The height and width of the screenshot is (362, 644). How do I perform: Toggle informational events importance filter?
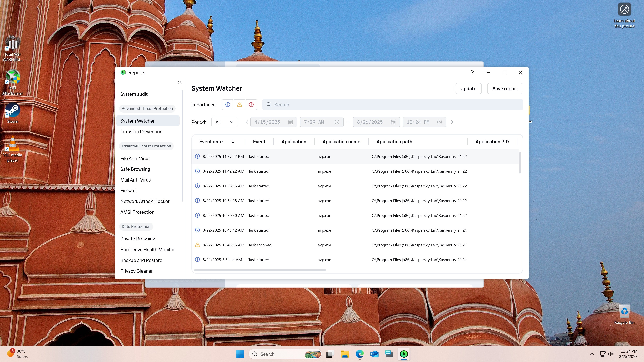coord(228,105)
